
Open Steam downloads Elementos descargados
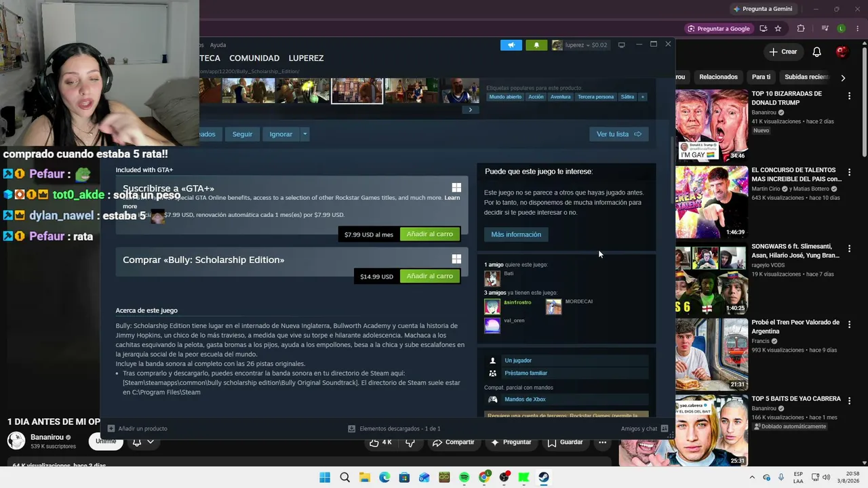(x=394, y=429)
